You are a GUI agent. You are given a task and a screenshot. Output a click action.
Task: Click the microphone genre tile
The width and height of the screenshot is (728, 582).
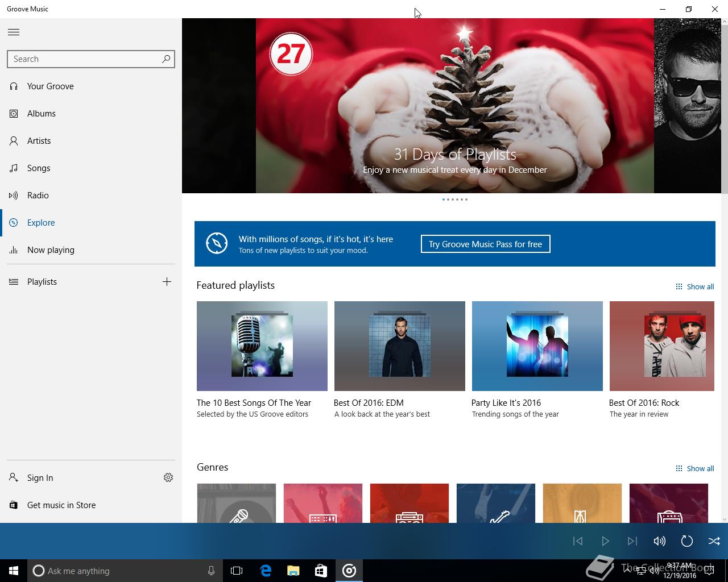click(x=237, y=503)
